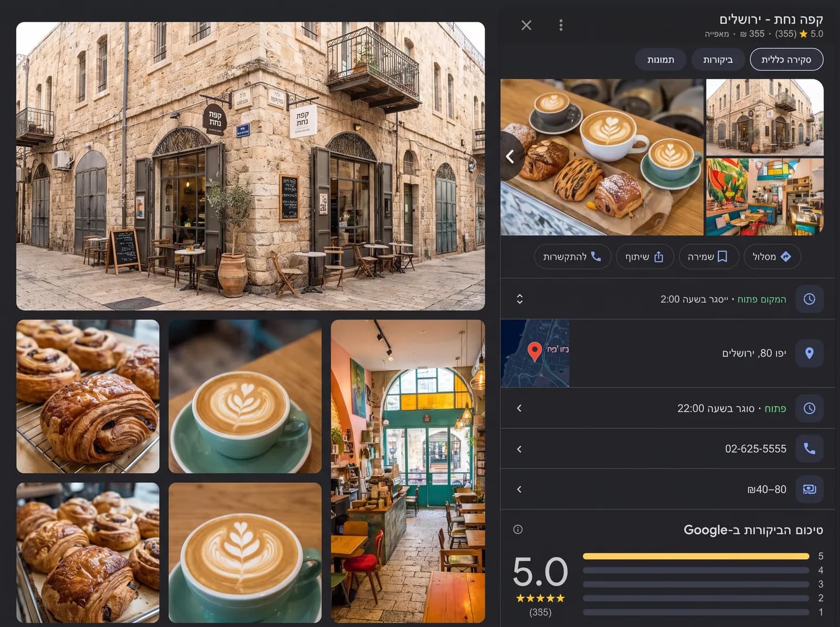Switch to the ביקורות tab
Viewport: 840px width, 627px height.
coord(718,59)
